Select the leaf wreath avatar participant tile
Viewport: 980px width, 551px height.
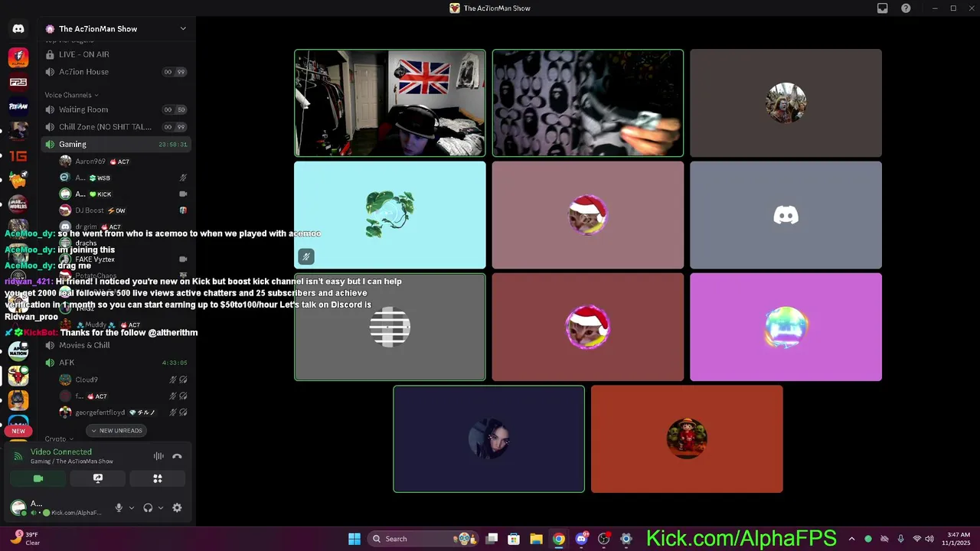click(390, 215)
